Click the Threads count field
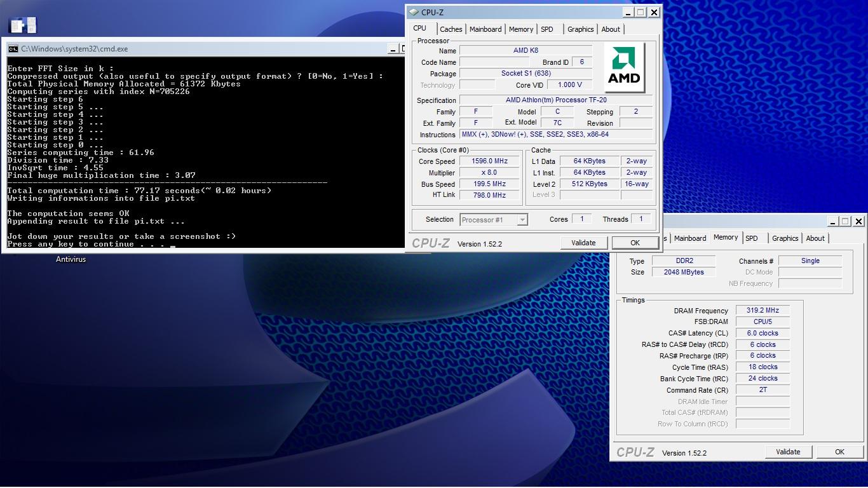Viewport: 868px width, 488px height. pos(641,219)
